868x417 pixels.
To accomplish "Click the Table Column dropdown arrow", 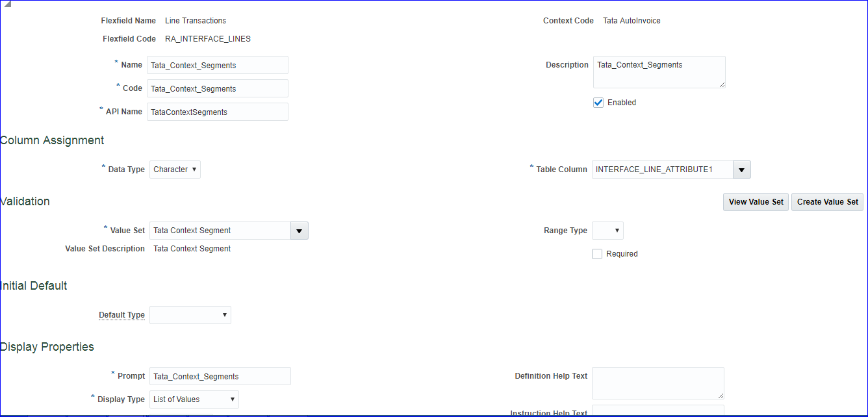I will pos(742,170).
